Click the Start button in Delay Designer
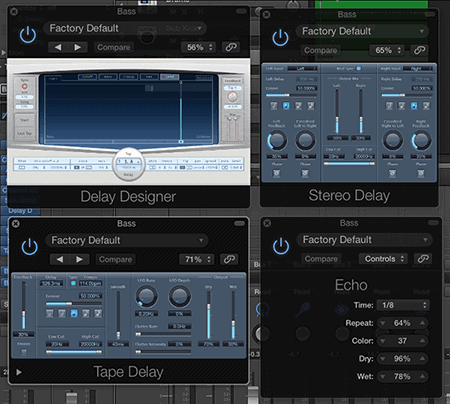Image resolution: width=450 pixels, height=404 pixels. pos(24,120)
